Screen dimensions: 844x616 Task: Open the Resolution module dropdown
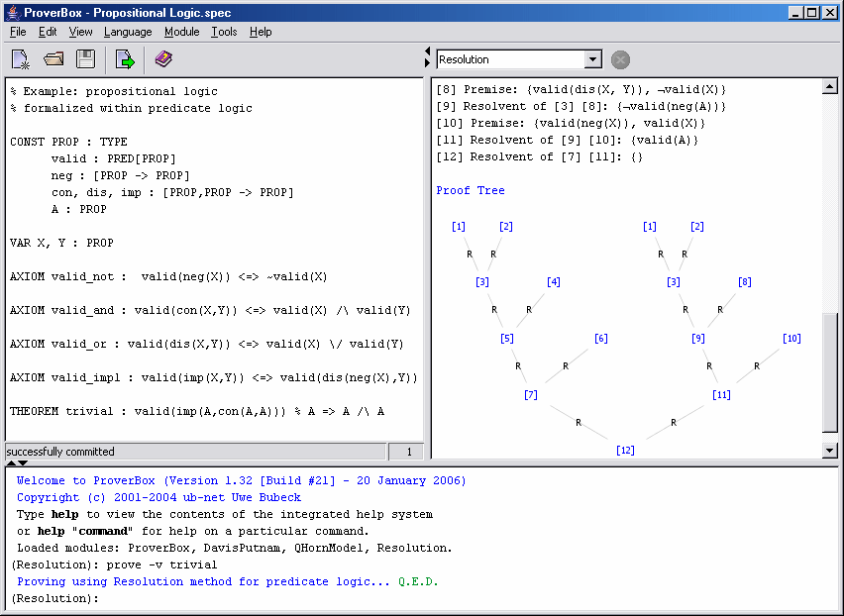pos(592,59)
